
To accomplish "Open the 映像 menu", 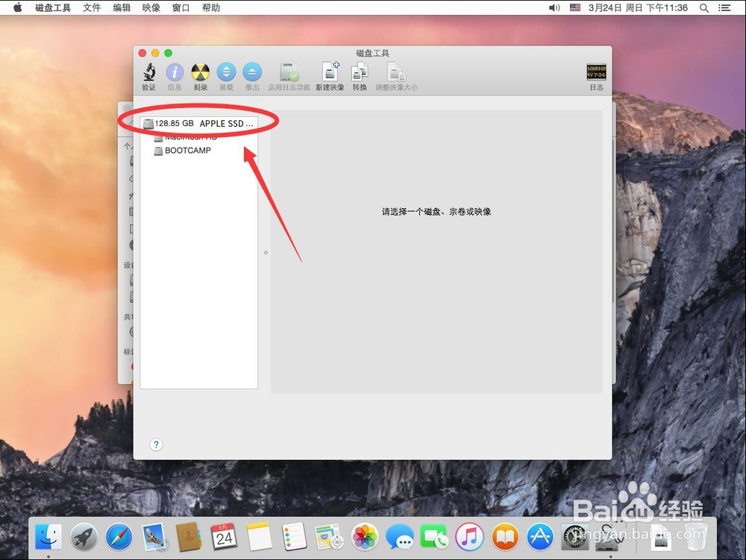I will point(151,7).
